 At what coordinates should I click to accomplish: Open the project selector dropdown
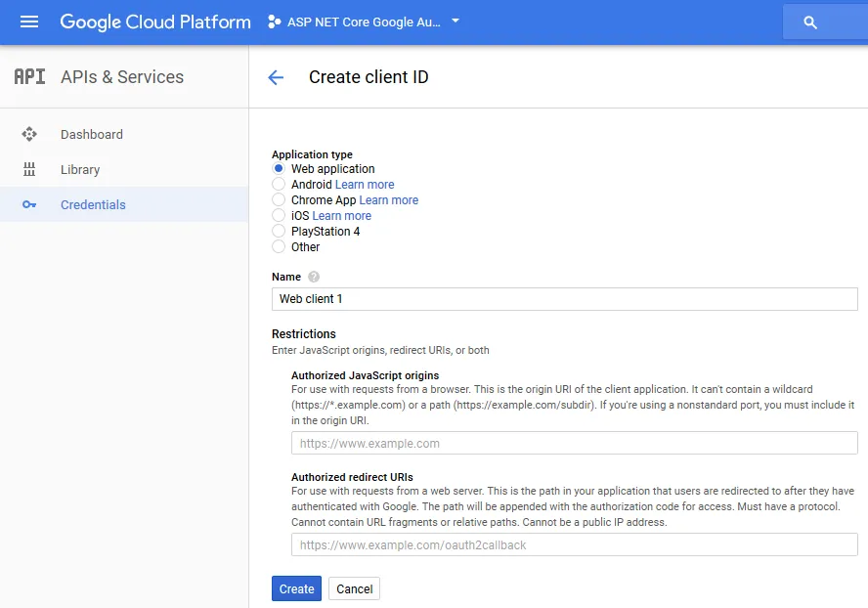pos(364,22)
